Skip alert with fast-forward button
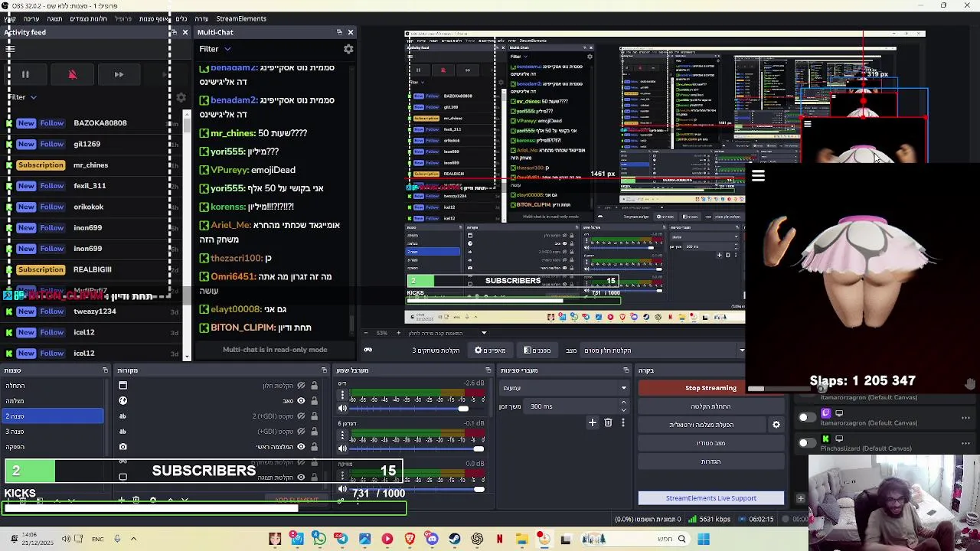980x551 pixels. 119,74
